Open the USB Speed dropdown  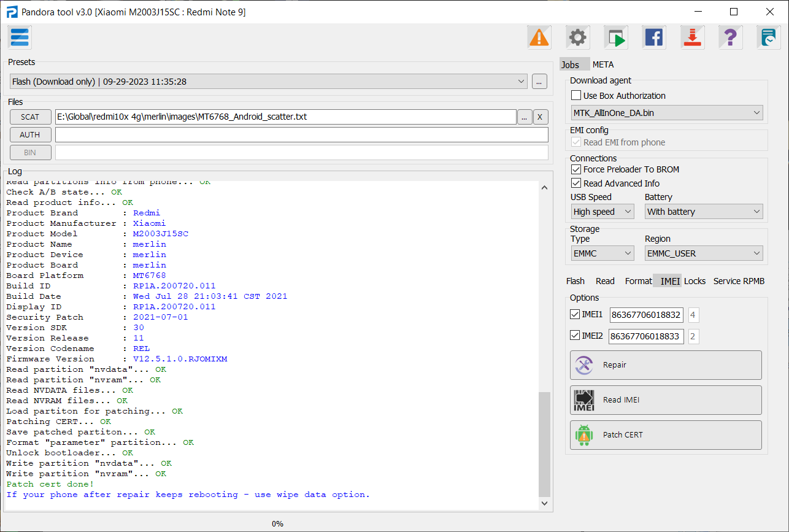click(x=602, y=212)
